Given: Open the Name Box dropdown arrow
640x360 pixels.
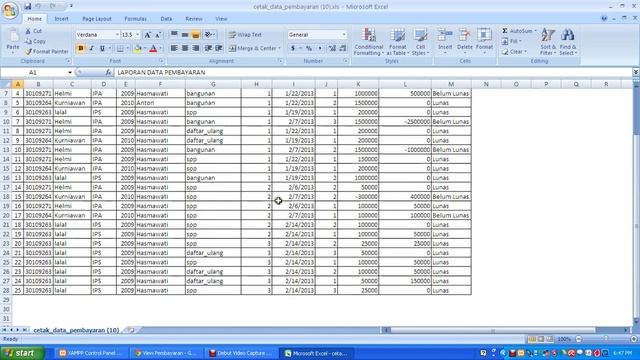Looking at the screenshot, I should point(70,73).
